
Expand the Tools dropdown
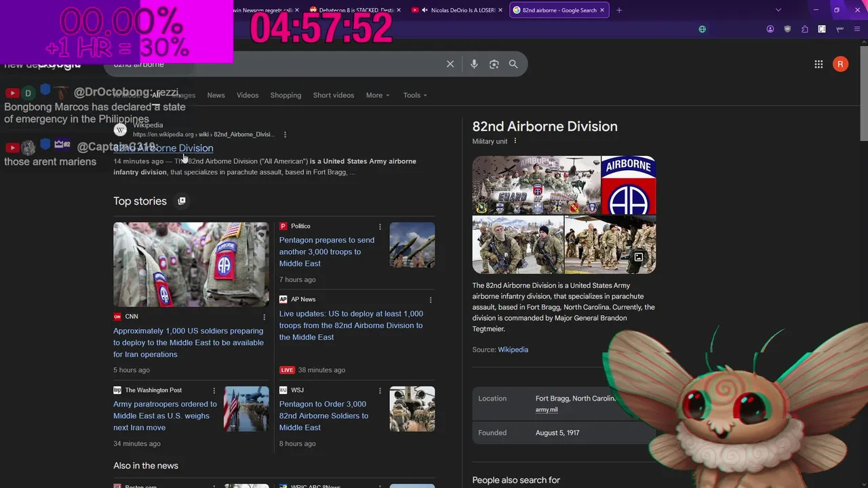coord(415,95)
